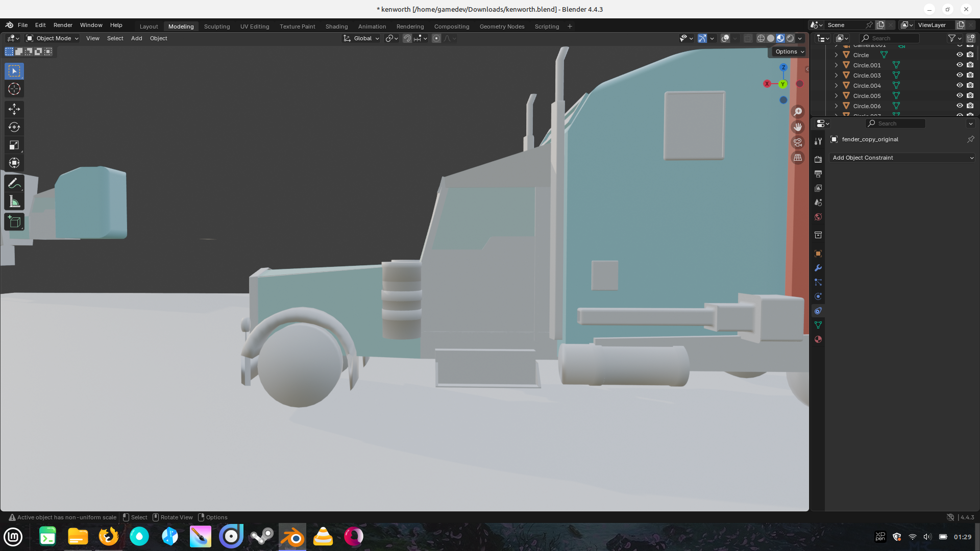This screenshot has width=980, height=551.
Task: Open outliner filter dropdown
Action: pyautogui.click(x=954, y=38)
